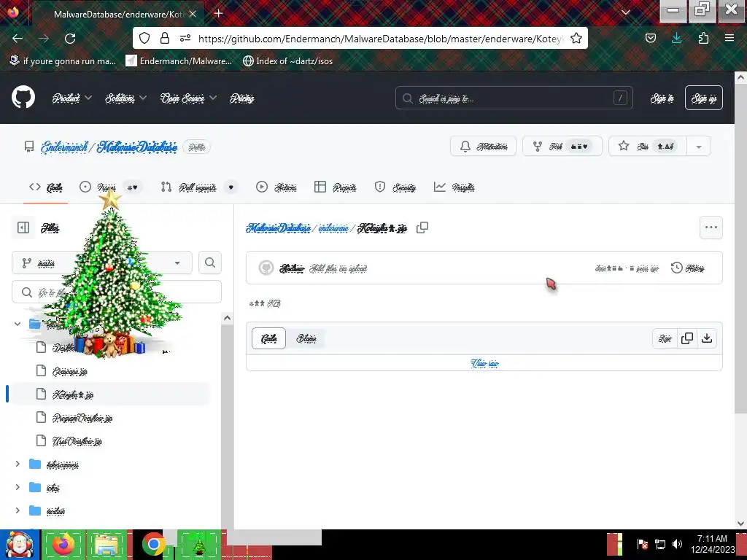Screen dimensions: 747x560
Task: Switch to the repository Code tab
Action: click(46, 187)
